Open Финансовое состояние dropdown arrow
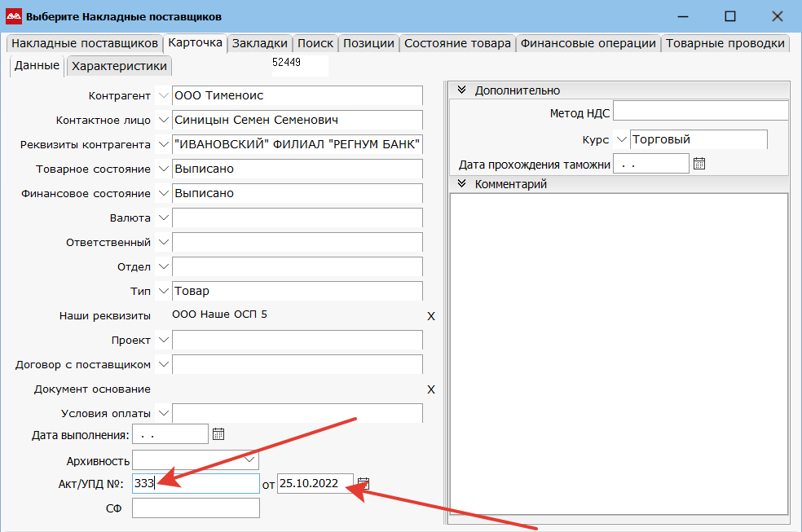The height and width of the screenshot is (532, 802). coord(163,193)
